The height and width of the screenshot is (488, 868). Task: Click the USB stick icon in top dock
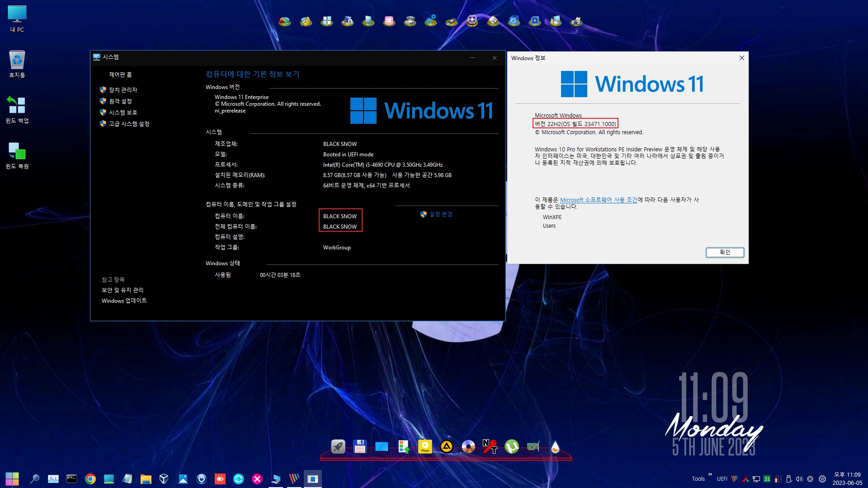click(x=451, y=21)
